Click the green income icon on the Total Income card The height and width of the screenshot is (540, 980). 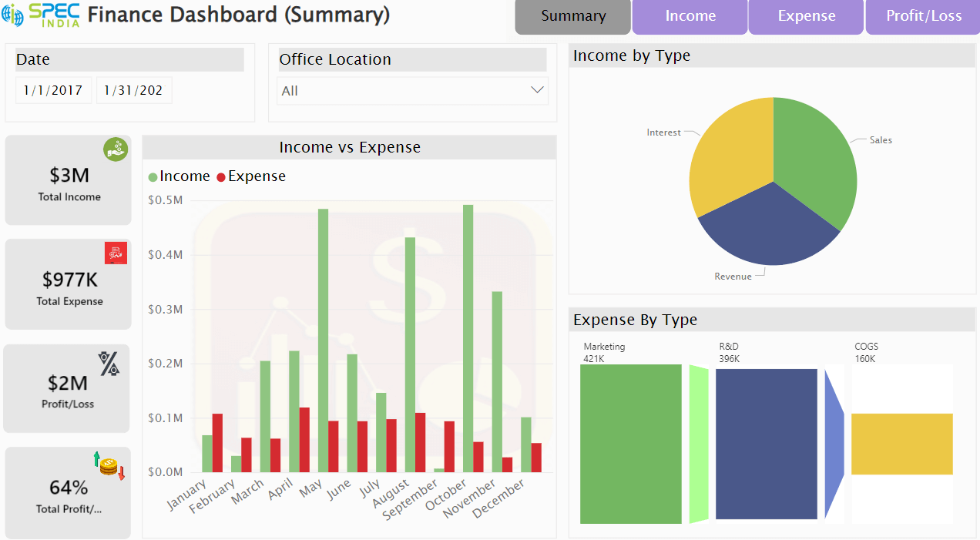(116, 149)
